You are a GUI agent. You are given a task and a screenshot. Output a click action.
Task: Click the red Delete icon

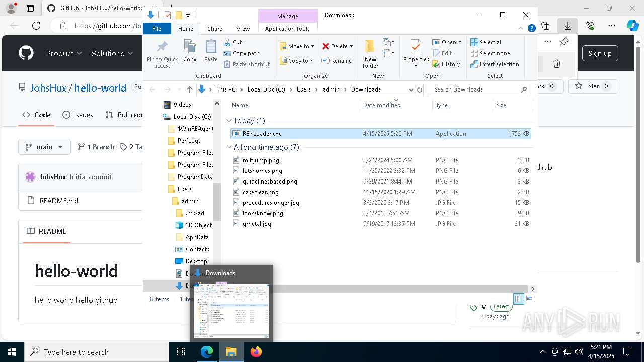pyautogui.click(x=326, y=46)
